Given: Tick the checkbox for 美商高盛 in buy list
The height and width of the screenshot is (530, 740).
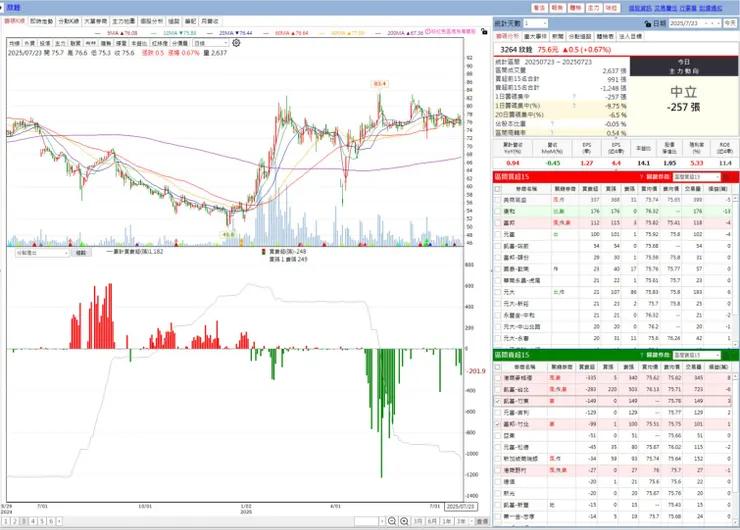Looking at the screenshot, I should [x=497, y=200].
